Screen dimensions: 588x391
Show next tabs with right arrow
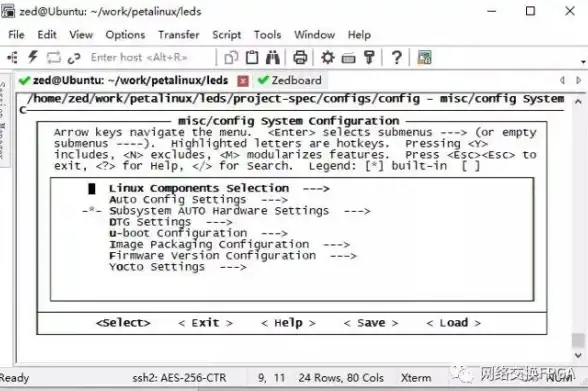tap(579, 80)
